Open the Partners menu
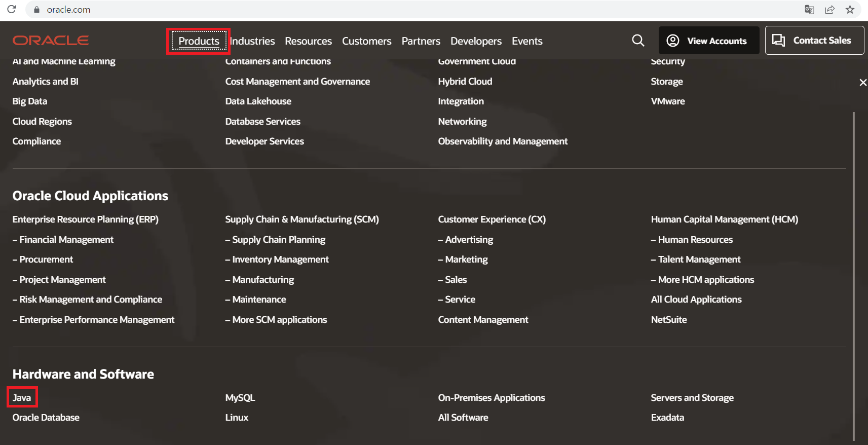Screen dimensions: 868x445 [421, 41]
